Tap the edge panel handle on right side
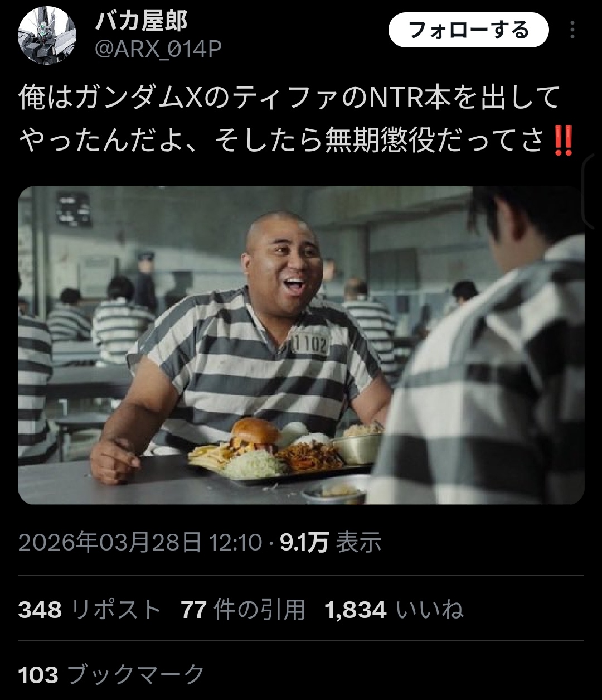Viewport: 602px width, 700px height. tap(592, 190)
